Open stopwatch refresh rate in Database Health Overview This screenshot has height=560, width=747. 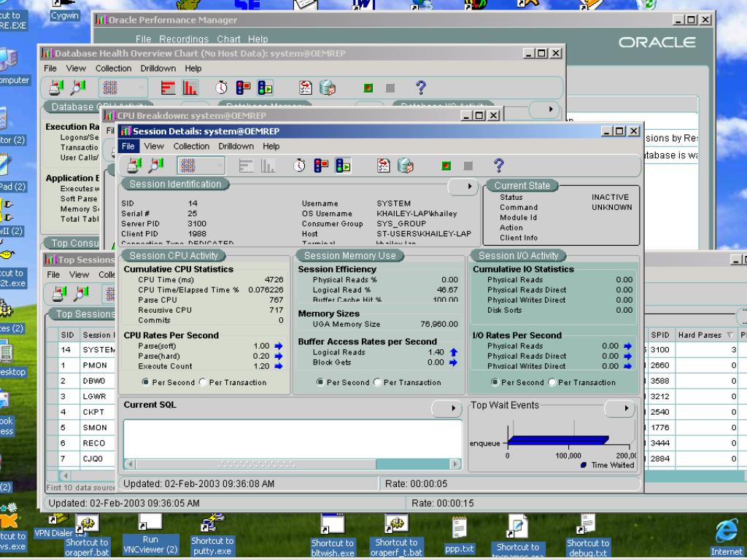coord(221,87)
